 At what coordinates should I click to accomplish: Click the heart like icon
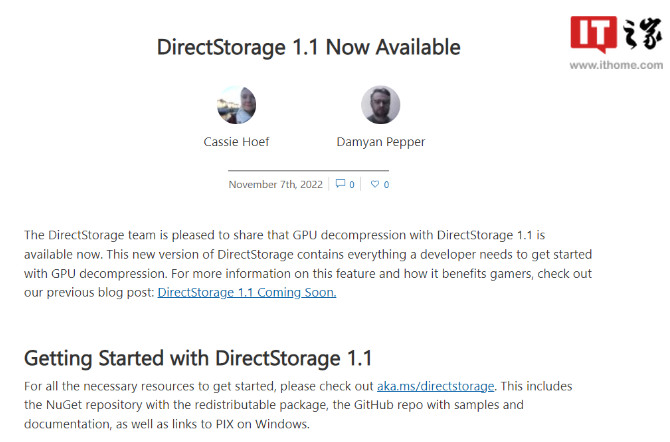click(x=376, y=184)
